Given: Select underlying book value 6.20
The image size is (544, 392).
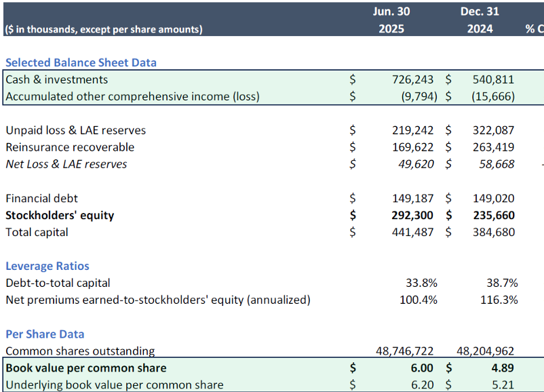Looking at the screenshot, I should click(422, 385).
